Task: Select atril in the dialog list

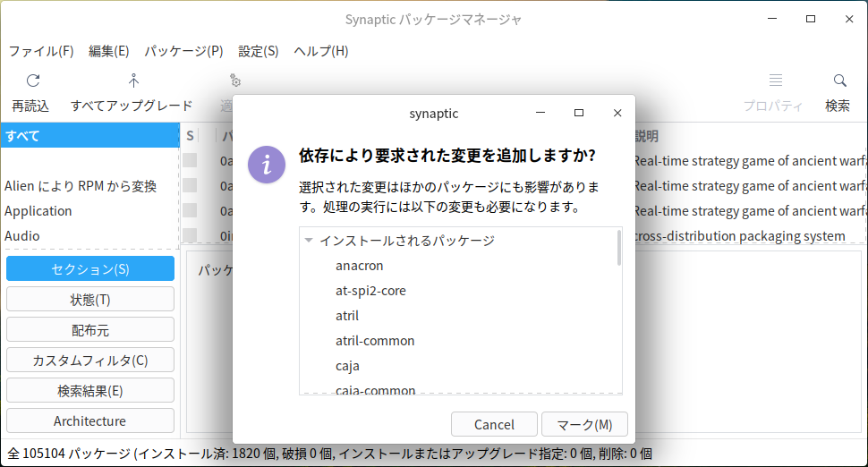Action: pos(347,316)
